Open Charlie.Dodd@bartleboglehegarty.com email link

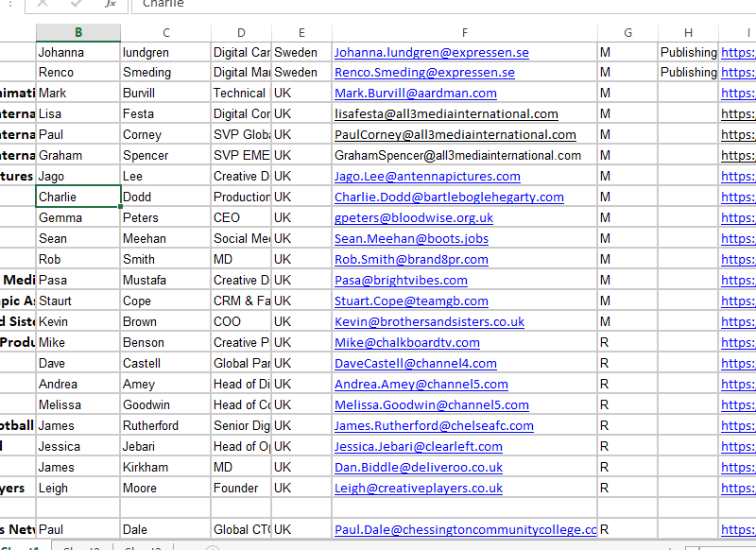449,198
